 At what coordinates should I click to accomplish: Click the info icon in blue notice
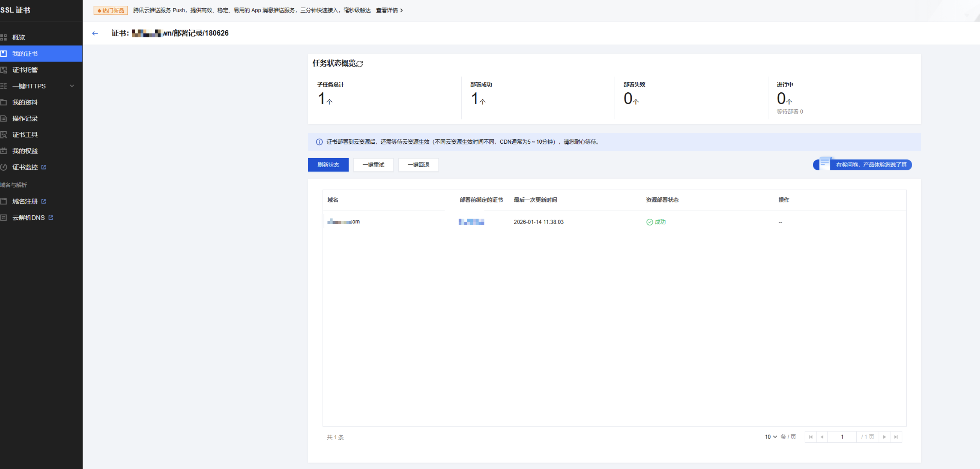(x=319, y=142)
